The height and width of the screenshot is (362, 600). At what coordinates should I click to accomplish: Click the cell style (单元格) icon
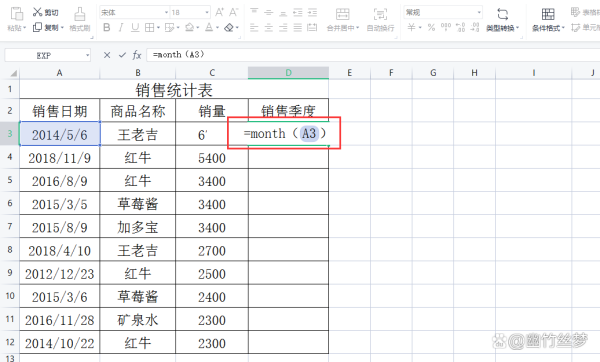coord(575,28)
